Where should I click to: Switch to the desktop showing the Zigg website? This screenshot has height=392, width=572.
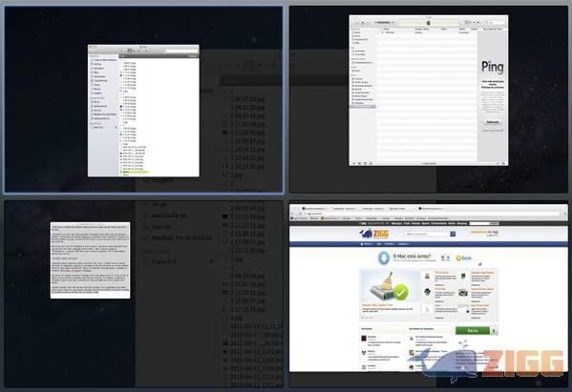coord(429,294)
